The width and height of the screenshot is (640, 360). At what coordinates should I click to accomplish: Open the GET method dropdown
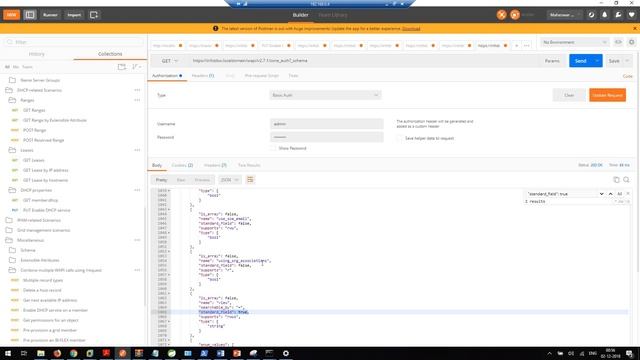click(x=170, y=61)
